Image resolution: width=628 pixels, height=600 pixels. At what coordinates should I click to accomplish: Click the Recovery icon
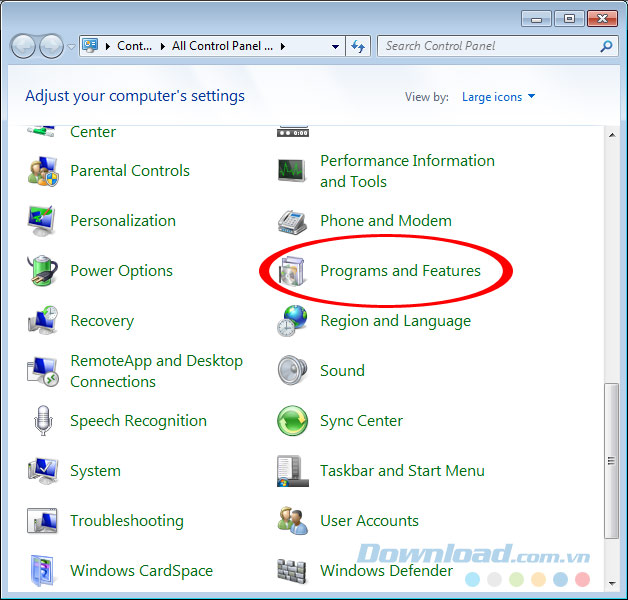(42, 321)
